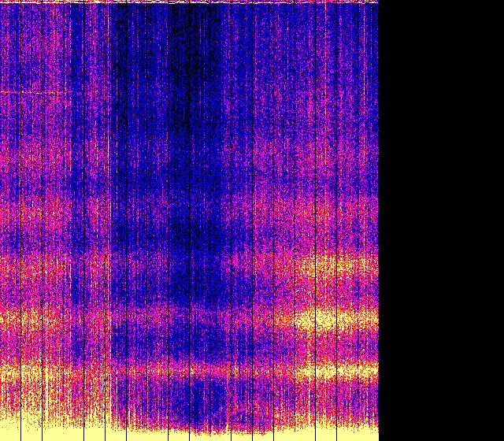Click the black vertical line nearest the left edge

[19, 220]
